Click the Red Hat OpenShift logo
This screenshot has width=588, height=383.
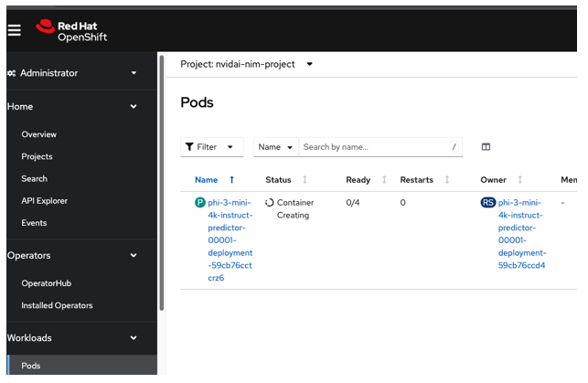(73, 30)
